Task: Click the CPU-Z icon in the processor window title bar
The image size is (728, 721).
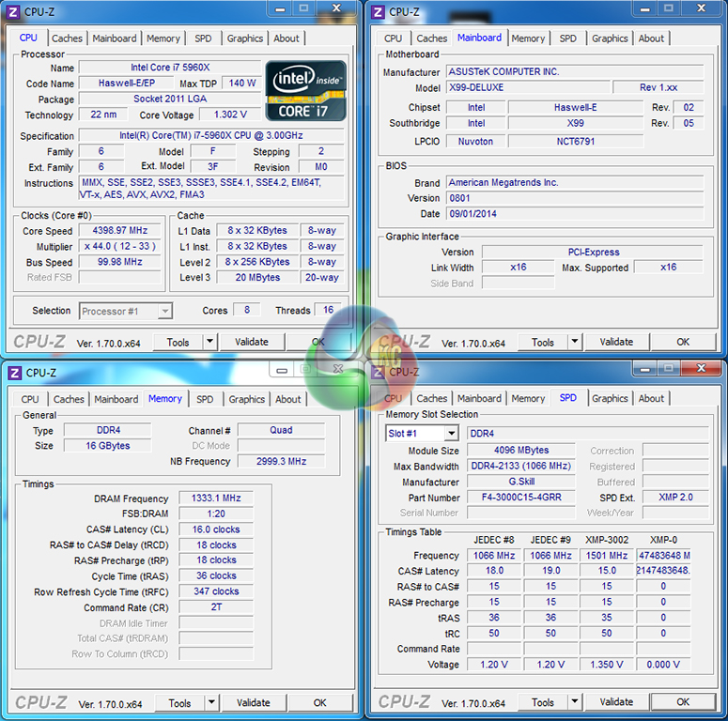Action: point(14,11)
